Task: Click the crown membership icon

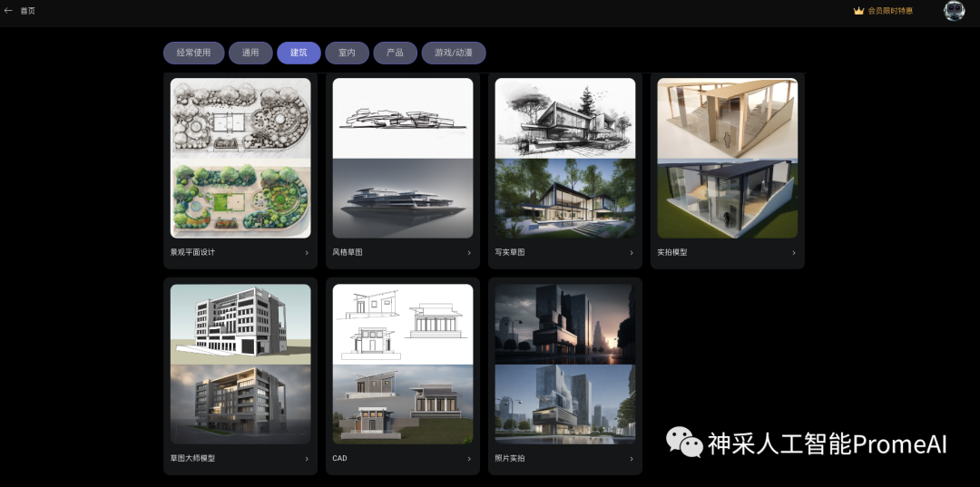Action: click(x=858, y=11)
